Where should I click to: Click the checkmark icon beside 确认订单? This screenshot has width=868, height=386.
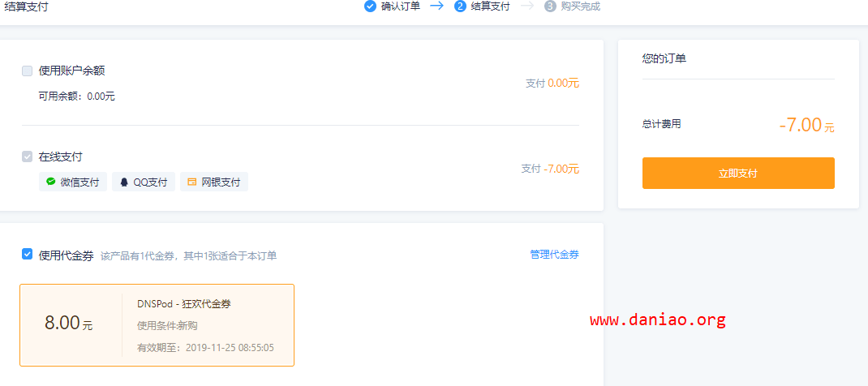371,6
